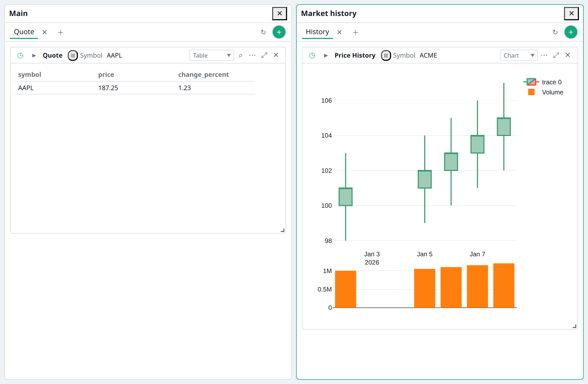This screenshot has height=384, width=588.
Task: Click the first candlestick near 100
Action: pyautogui.click(x=345, y=197)
